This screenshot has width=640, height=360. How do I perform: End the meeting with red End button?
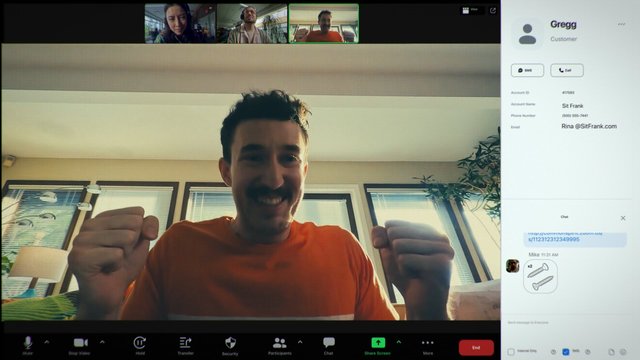(476, 348)
